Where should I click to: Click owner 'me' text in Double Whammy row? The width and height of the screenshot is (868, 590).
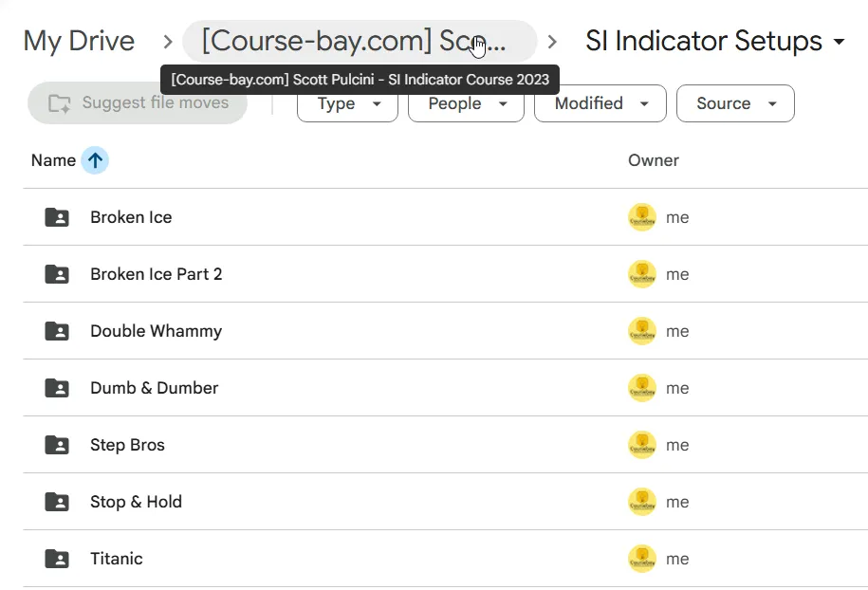(x=677, y=332)
